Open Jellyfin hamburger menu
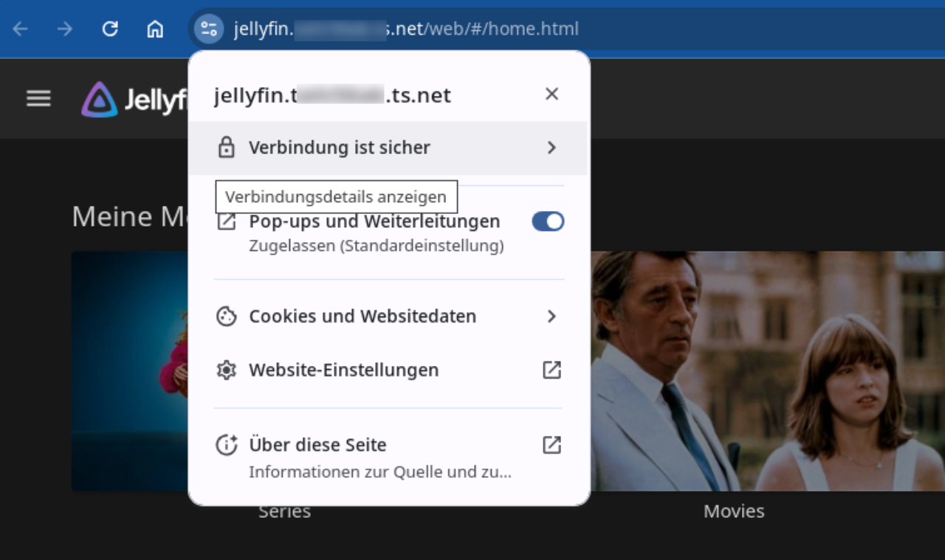 point(38,98)
